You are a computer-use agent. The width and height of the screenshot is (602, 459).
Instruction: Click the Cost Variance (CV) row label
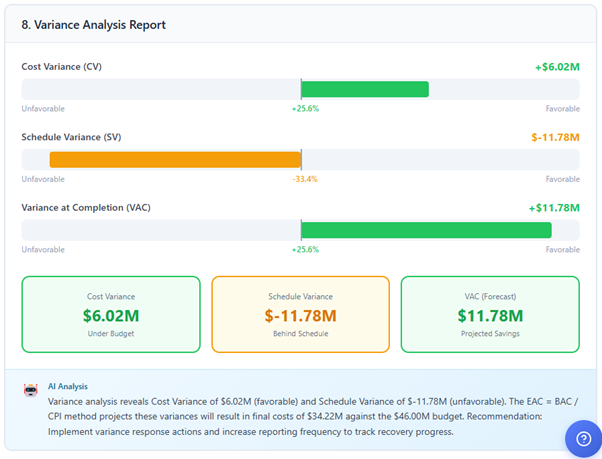[x=61, y=67]
